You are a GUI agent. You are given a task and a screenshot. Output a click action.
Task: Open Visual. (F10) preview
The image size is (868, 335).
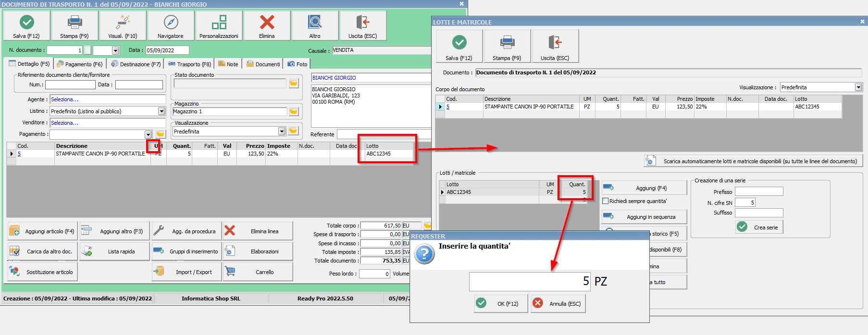tap(123, 26)
